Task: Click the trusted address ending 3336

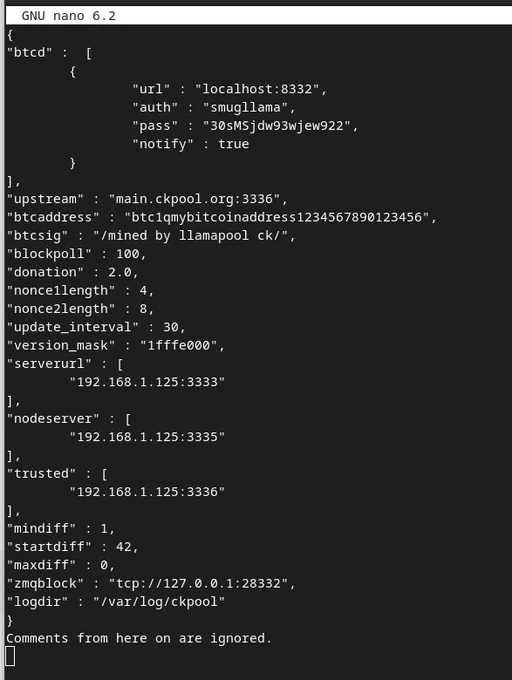Action: point(147,492)
